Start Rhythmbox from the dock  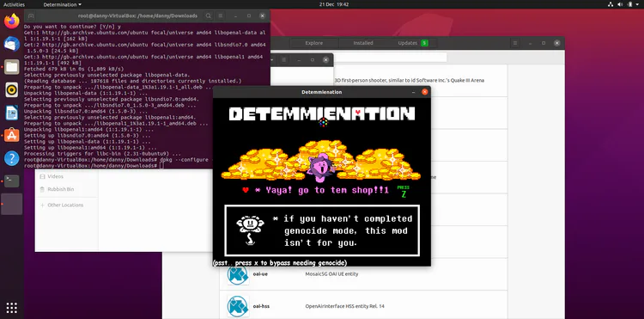pos(12,89)
